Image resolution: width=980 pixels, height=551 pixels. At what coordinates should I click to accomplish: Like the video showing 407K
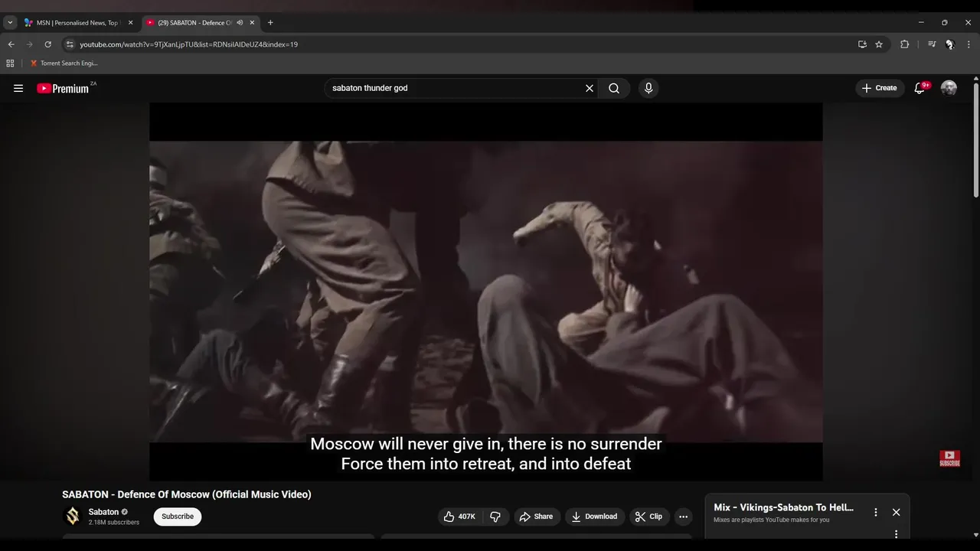click(459, 517)
